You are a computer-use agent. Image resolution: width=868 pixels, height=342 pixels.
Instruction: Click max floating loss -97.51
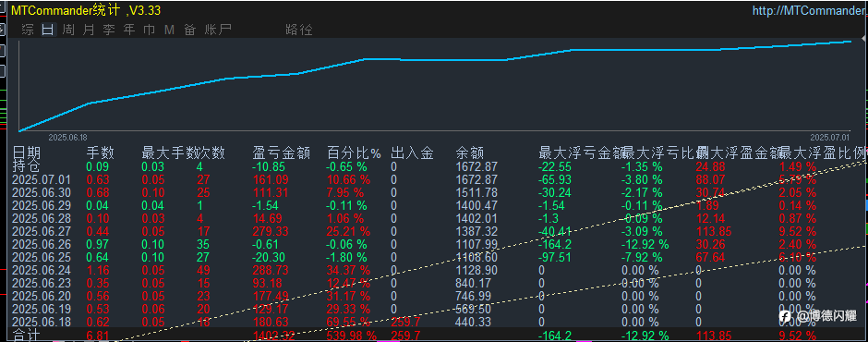pyautogui.click(x=556, y=257)
